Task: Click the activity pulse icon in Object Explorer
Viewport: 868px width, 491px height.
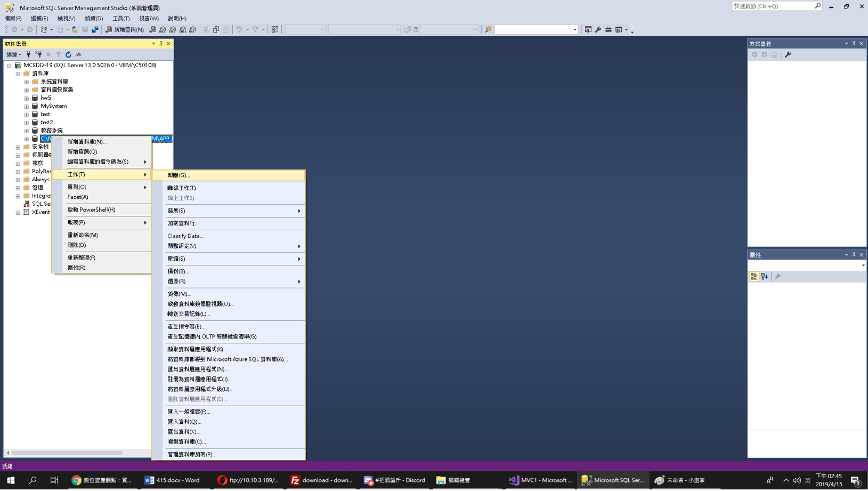Action: pos(78,54)
